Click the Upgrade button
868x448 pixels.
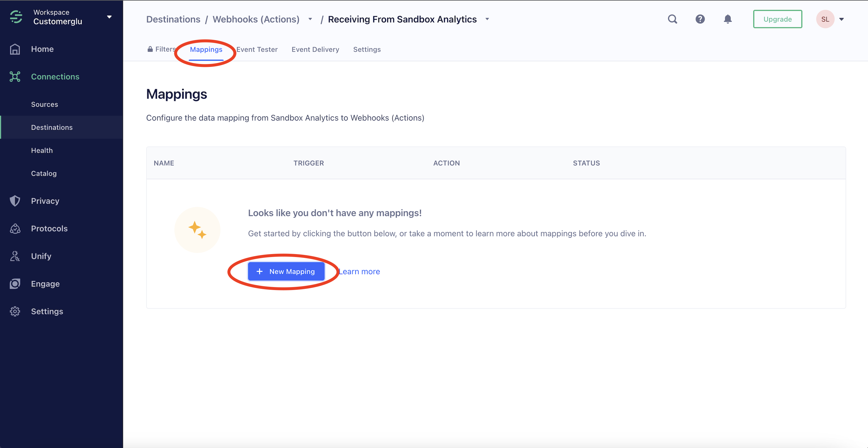pos(777,19)
